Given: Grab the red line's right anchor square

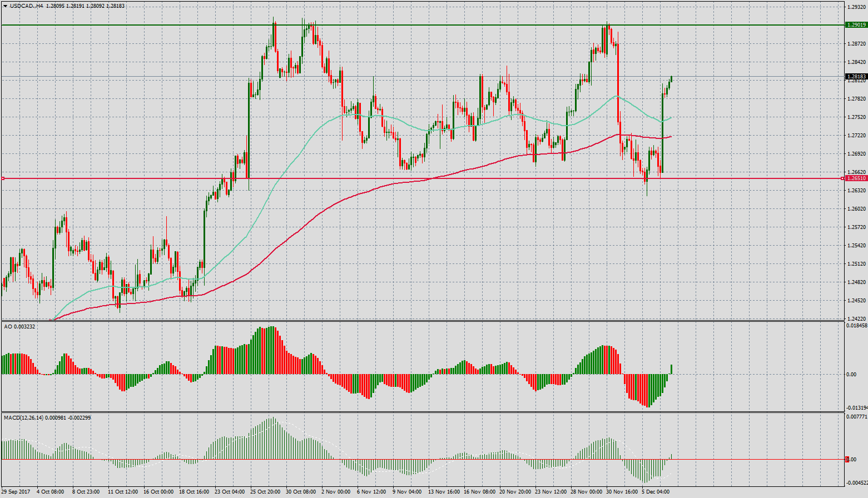Looking at the screenshot, I should [x=842, y=178].
